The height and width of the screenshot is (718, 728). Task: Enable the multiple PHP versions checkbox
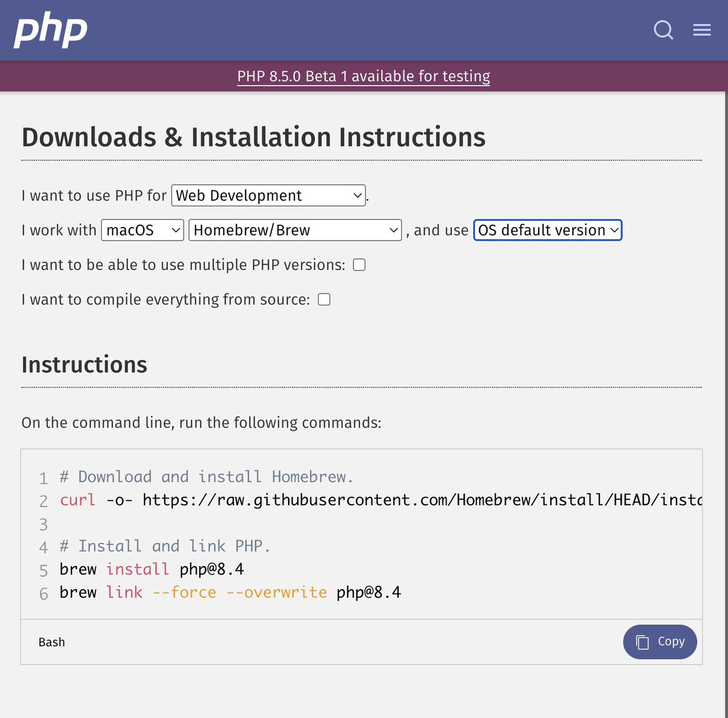(x=359, y=265)
